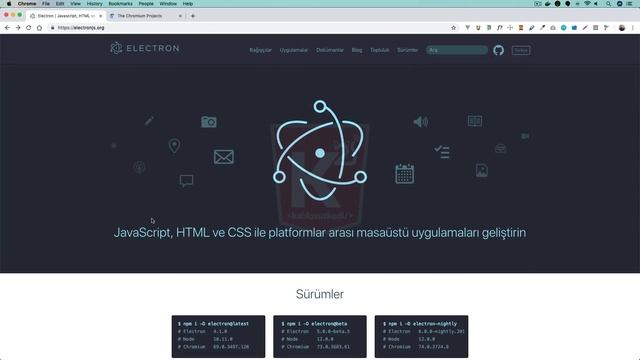Screen dimensions: 640x360
Task: Click the browser home icon
Action: pyautogui.click(x=39, y=28)
